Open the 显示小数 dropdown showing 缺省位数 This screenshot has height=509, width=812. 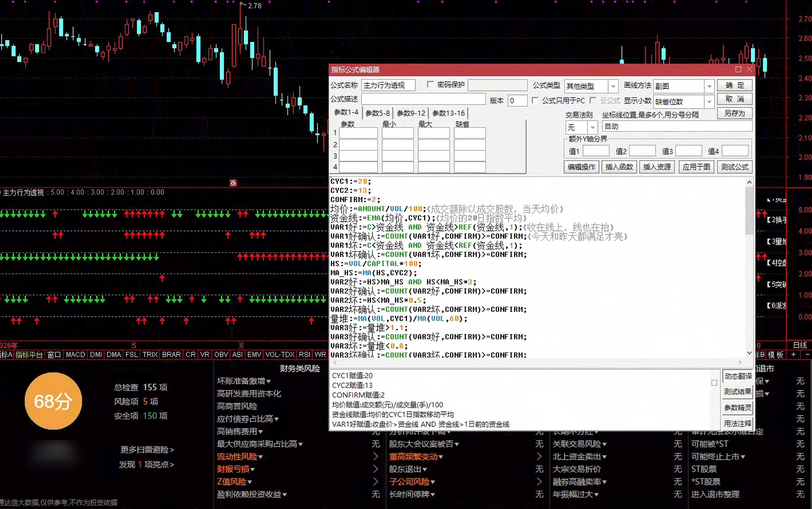tap(709, 102)
